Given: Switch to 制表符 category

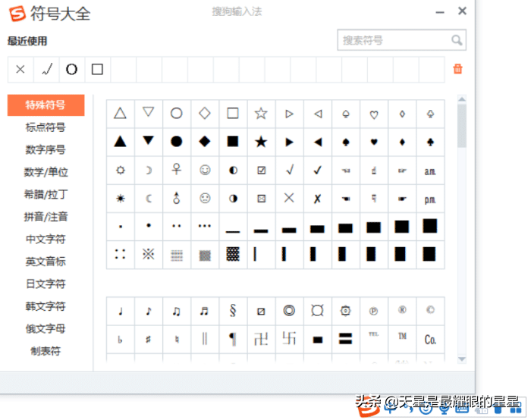Looking at the screenshot, I should tap(46, 351).
